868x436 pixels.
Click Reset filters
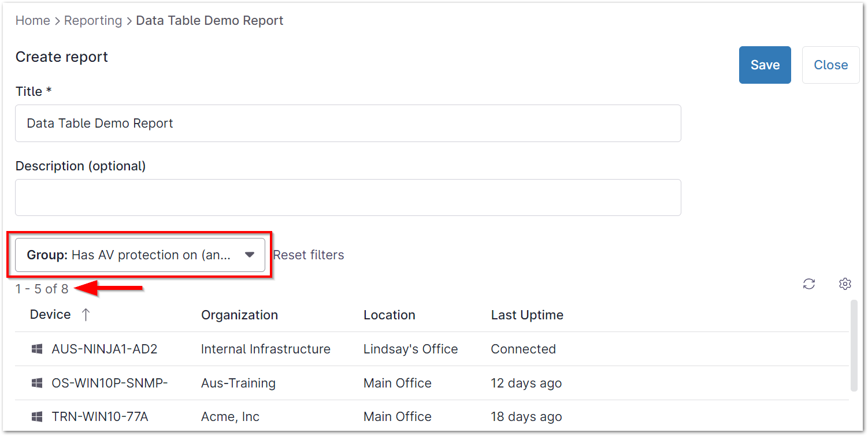pos(309,255)
